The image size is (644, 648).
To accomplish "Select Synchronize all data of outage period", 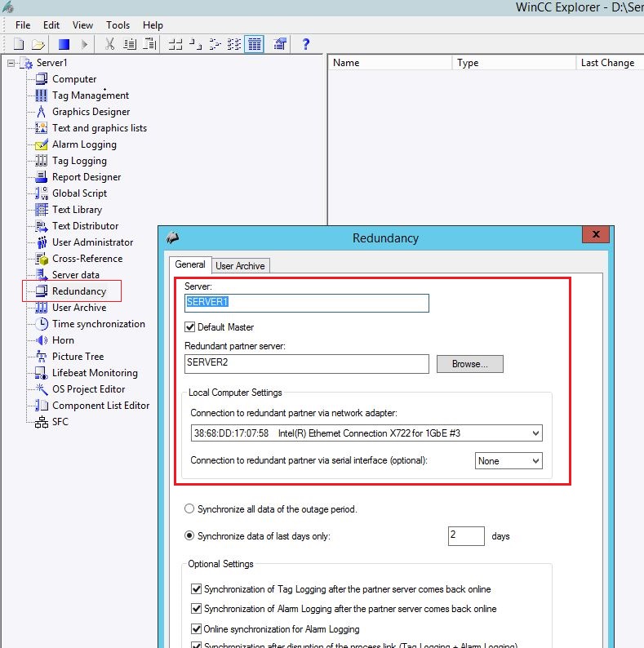I will [189, 508].
